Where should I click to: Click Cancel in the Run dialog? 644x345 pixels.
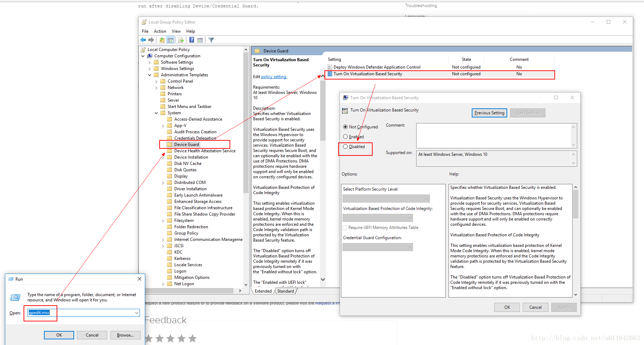(92, 335)
